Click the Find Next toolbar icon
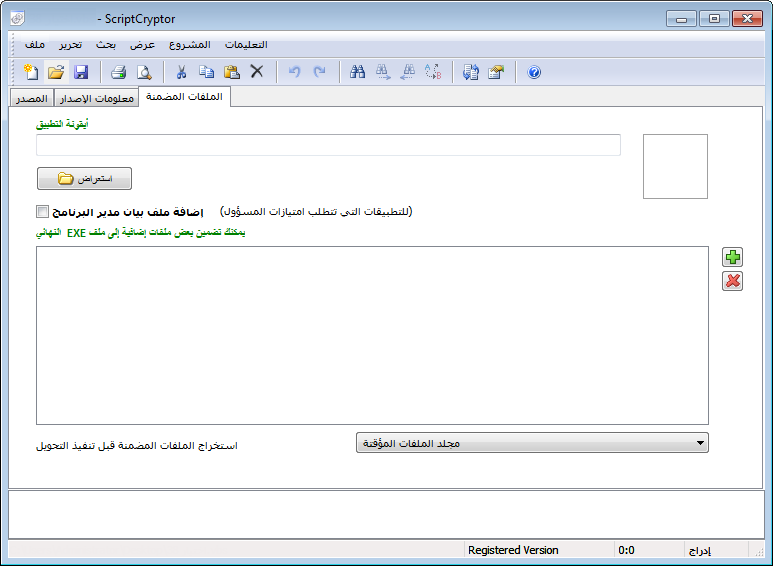This screenshot has height=566, width=773. [383, 72]
